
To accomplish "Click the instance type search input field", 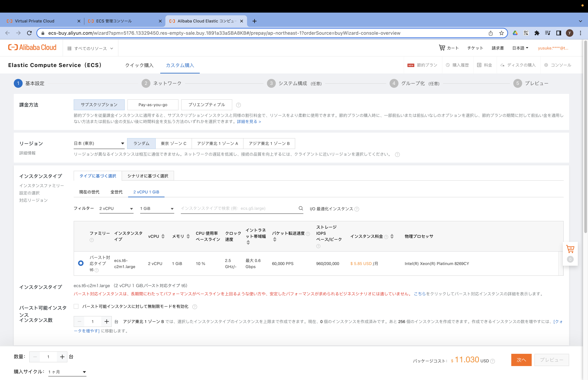I will click(237, 208).
